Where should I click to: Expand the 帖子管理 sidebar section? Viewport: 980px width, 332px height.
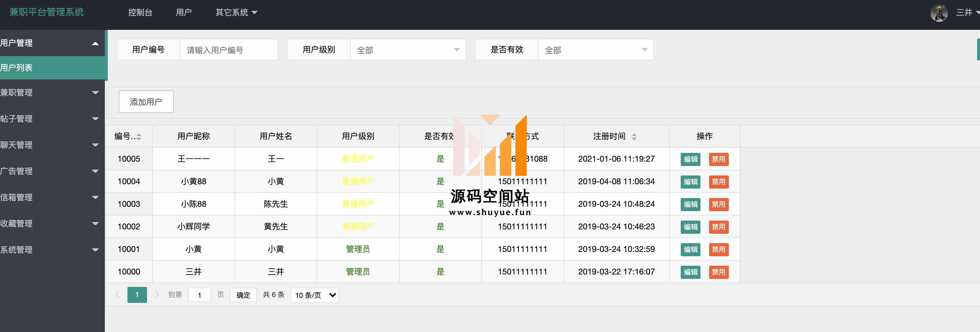pyautogui.click(x=52, y=119)
